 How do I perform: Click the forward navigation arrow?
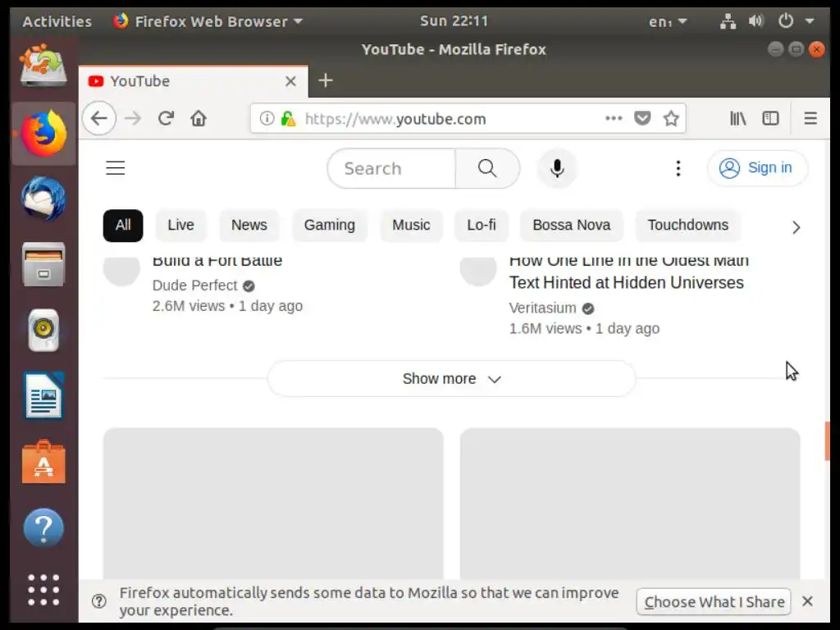133,118
